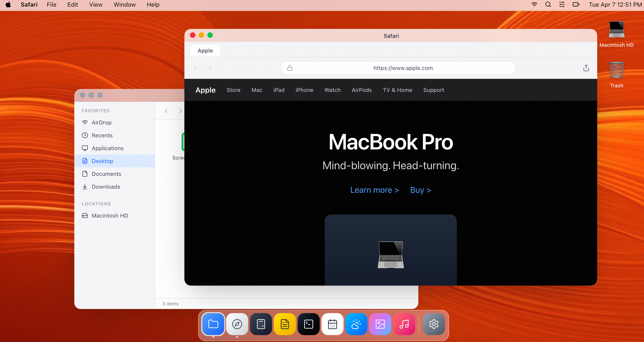Click the battery icon in menu bar

[576, 5]
